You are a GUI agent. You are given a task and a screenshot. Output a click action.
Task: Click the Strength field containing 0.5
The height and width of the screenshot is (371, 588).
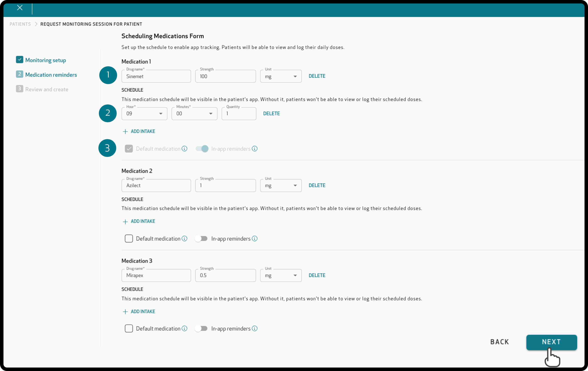tap(225, 275)
